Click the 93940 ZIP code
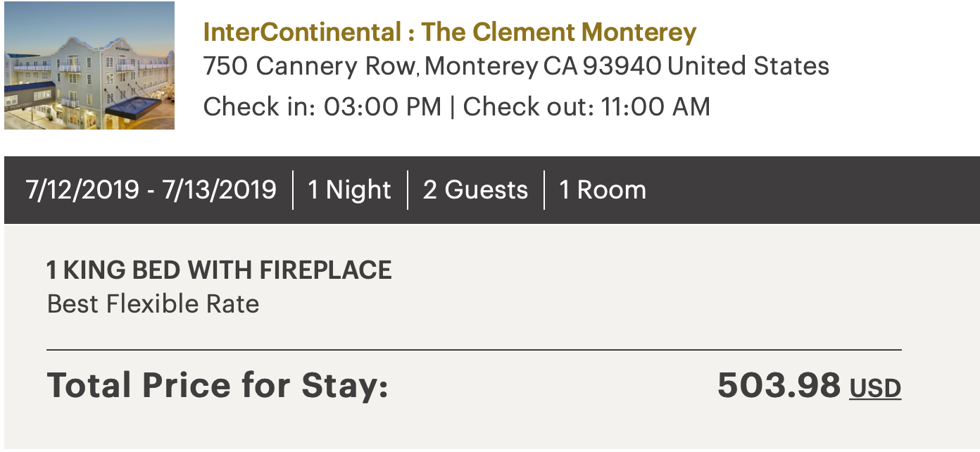Image resolution: width=980 pixels, height=452 pixels. pyautogui.click(x=622, y=66)
